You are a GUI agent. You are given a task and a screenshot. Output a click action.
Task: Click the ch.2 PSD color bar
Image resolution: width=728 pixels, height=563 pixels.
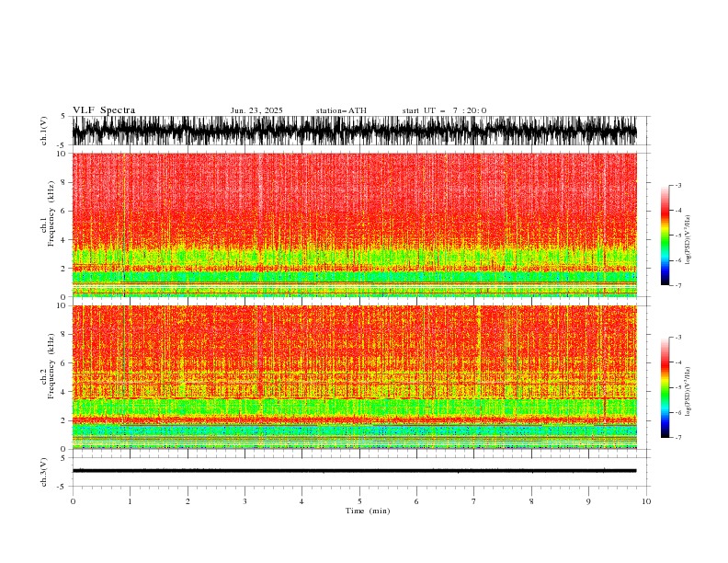point(665,387)
